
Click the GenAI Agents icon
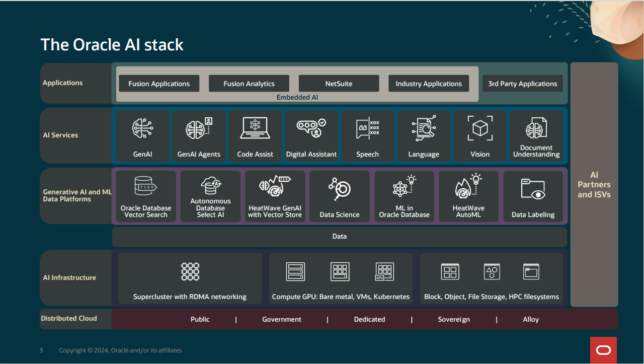click(x=199, y=128)
